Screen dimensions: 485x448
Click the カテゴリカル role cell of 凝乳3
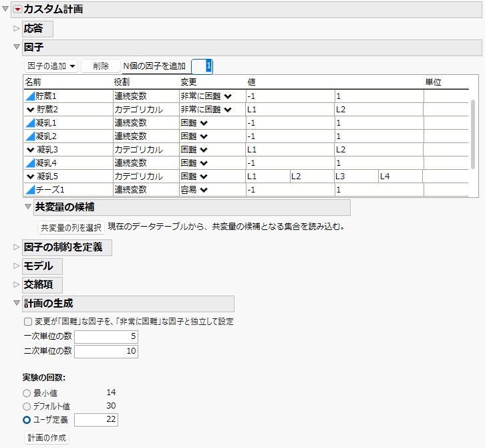click(146, 150)
